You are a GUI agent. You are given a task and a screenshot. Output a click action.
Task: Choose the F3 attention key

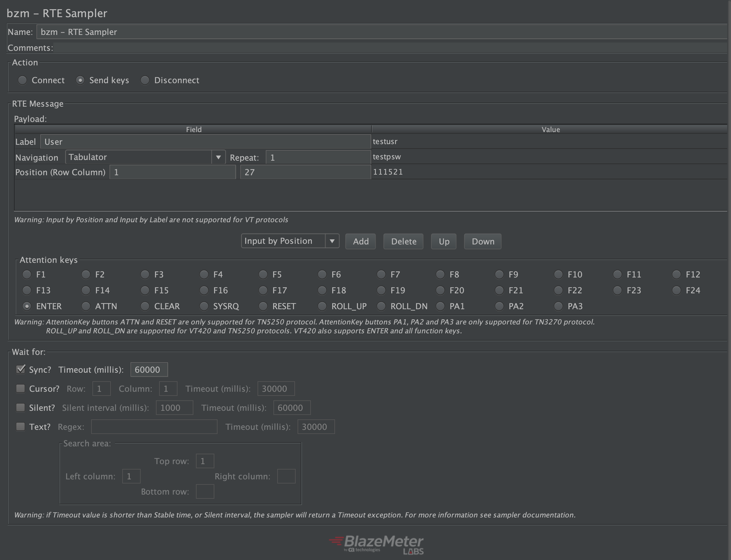145,274
